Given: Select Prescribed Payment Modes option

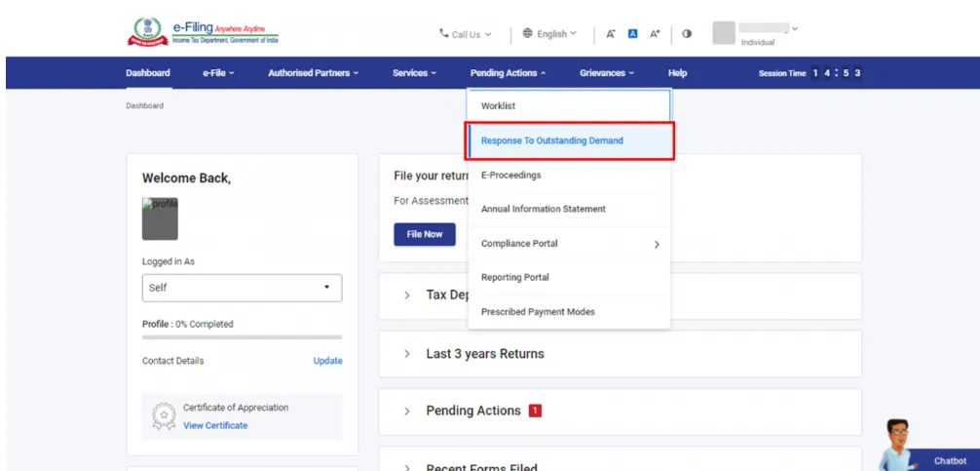Looking at the screenshot, I should click(569, 311).
